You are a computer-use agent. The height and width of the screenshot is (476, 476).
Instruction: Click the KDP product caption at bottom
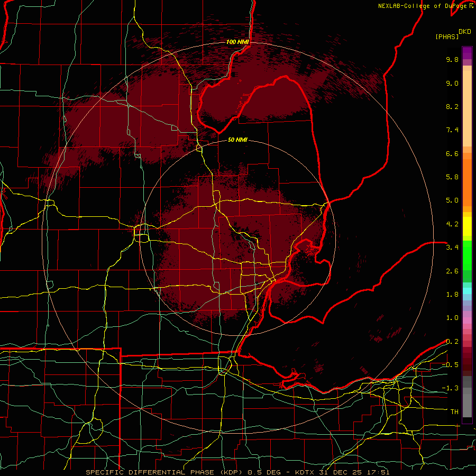point(237,472)
